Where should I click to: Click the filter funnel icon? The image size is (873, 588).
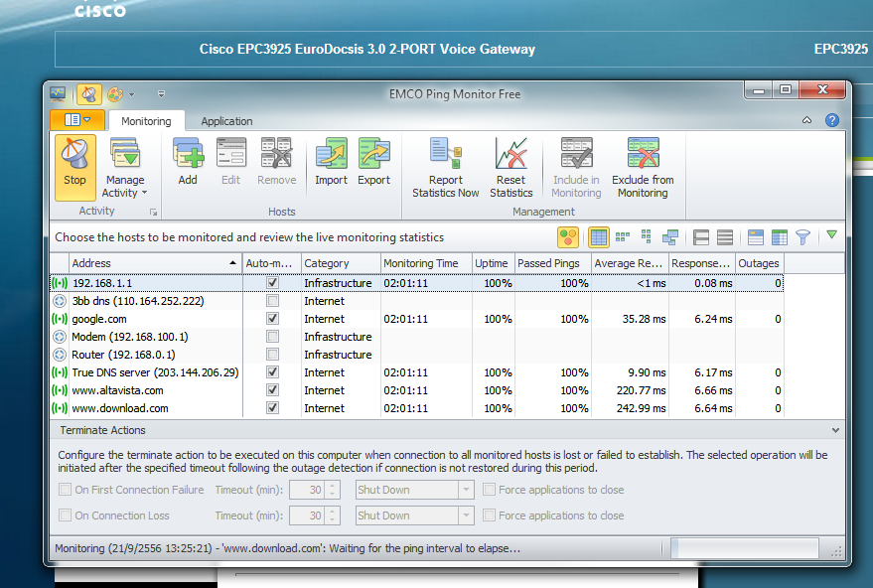coord(802,237)
